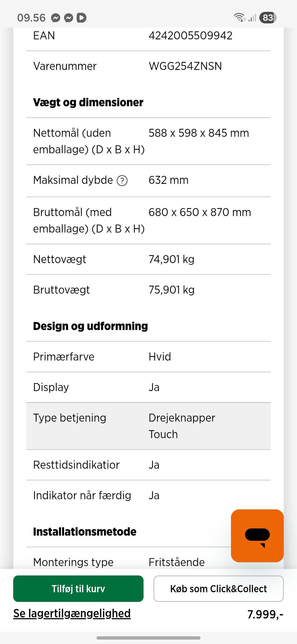Open the Se lagertilgængelighed link
Image resolution: width=297 pixels, height=644 pixels.
(x=72, y=613)
